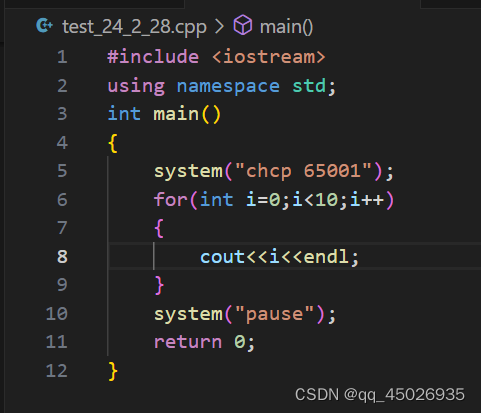The width and height of the screenshot is (481, 413).
Task: Click the 'return' keyword on line 11
Action: (188, 342)
